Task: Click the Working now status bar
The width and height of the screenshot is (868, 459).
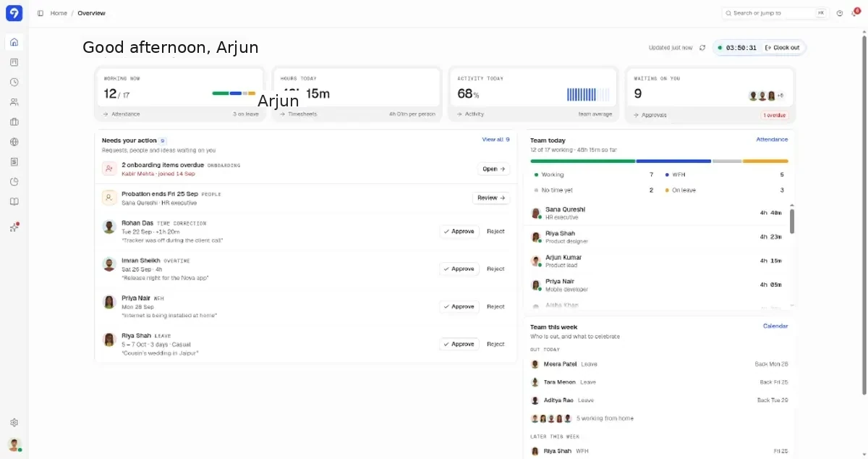Action: 234,93
